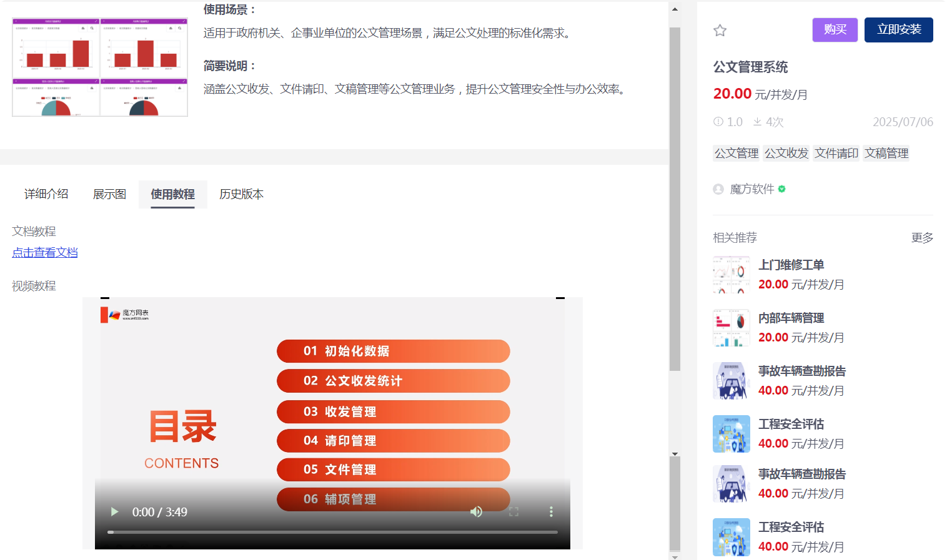Mute the video with the volume icon
The height and width of the screenshot is (560, 947).
[476, 512]
